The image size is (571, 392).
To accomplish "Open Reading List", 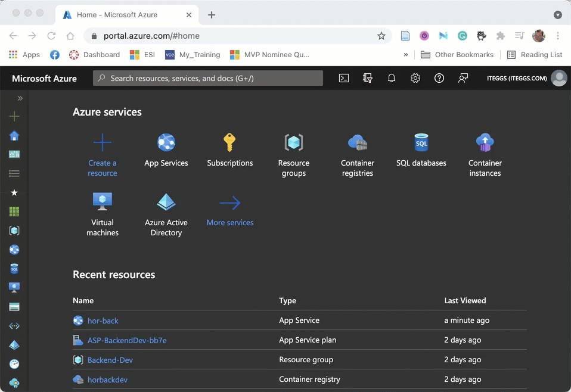I will (535, 55).
